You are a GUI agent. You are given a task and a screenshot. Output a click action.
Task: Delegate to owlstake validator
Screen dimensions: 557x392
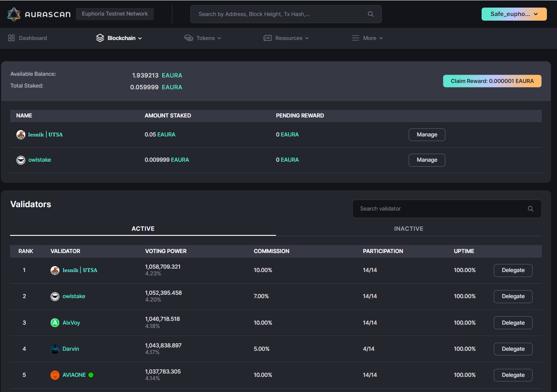coord(513,296)
